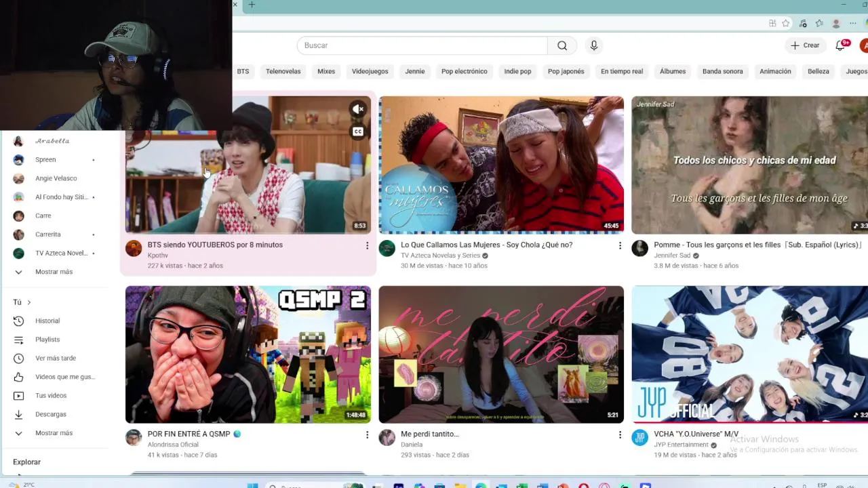Click the search magnifier button
Viewport: 868px width, 488px height.
click(562, 45)
